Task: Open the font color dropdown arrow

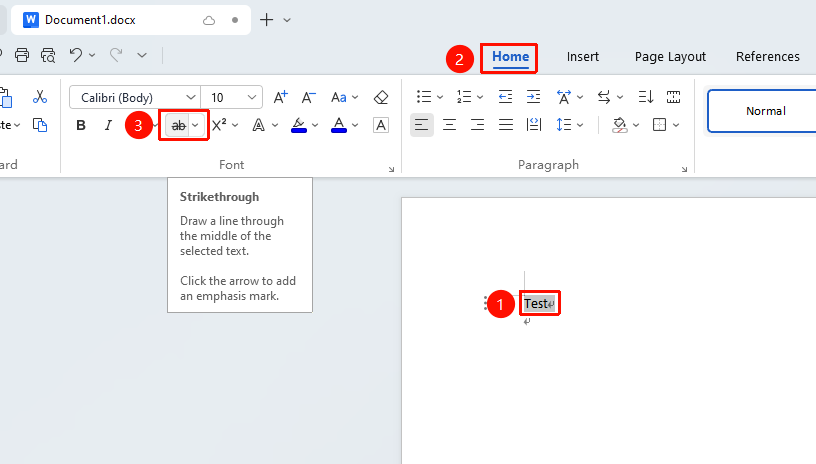Action: (x=355, y=125)
